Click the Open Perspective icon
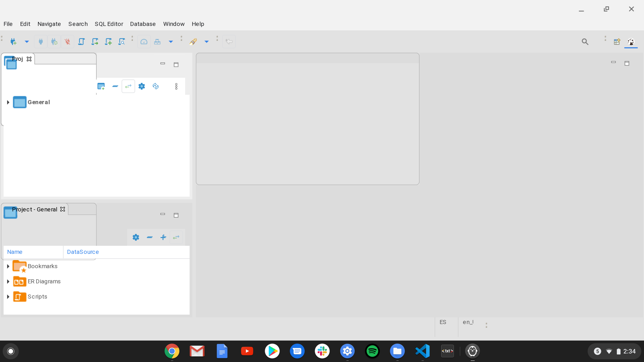The image size is (644, 362). click(x=617, y=41)
